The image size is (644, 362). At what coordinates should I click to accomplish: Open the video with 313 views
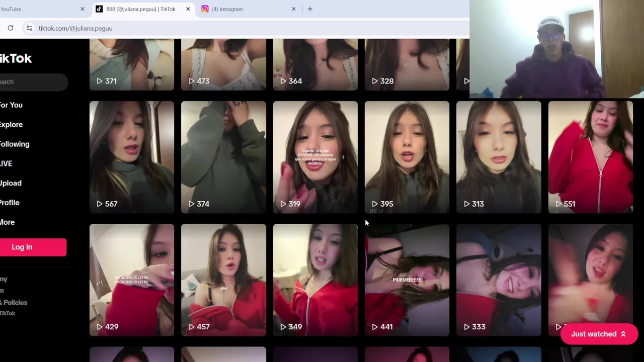(x=499, y=157)
